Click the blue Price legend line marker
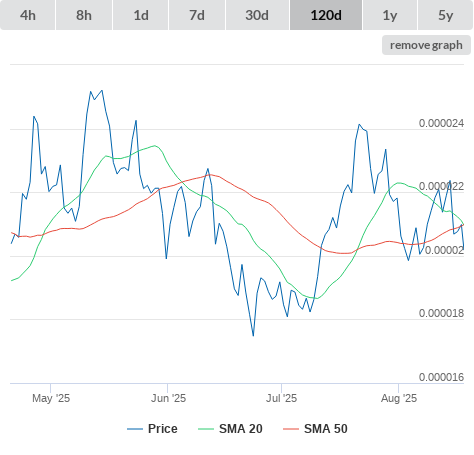 [135, 429]
